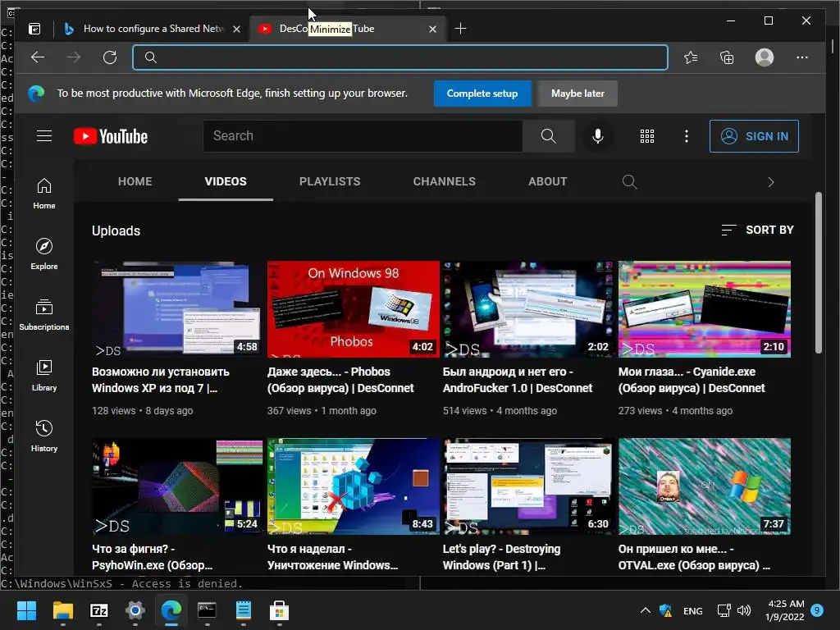Open the Уничтожение Windows video thumbnail
Viewport: 840px width, 630px height.
(x=353, y=486)
